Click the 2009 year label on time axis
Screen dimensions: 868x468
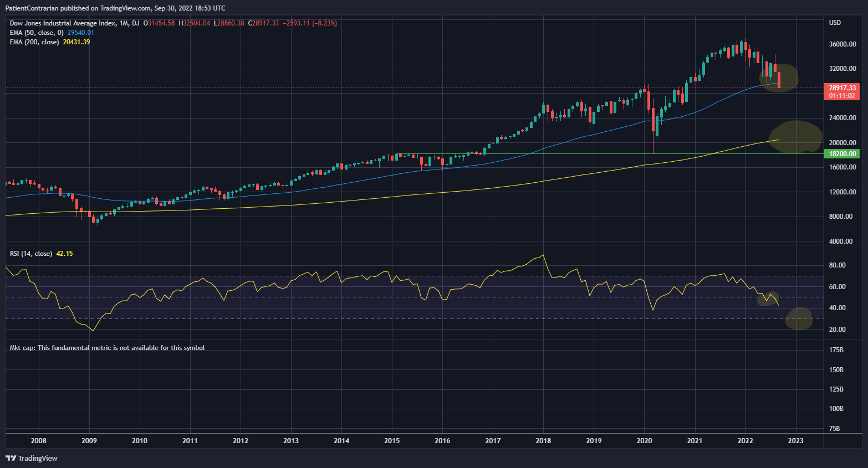click(x=89, y=441)
